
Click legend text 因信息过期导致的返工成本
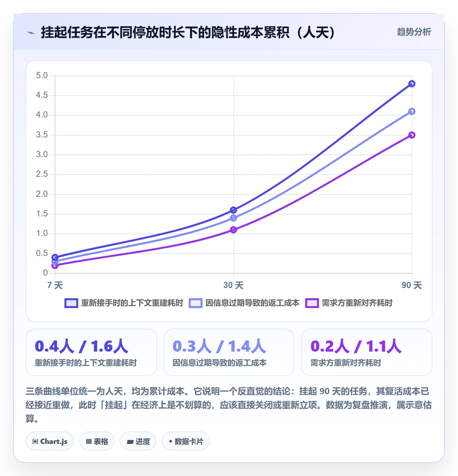coord(253,303)
